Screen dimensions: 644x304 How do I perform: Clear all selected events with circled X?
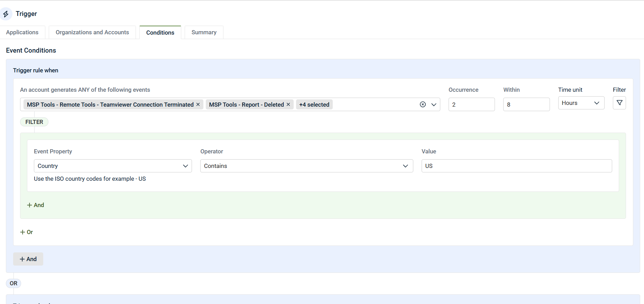423,105
